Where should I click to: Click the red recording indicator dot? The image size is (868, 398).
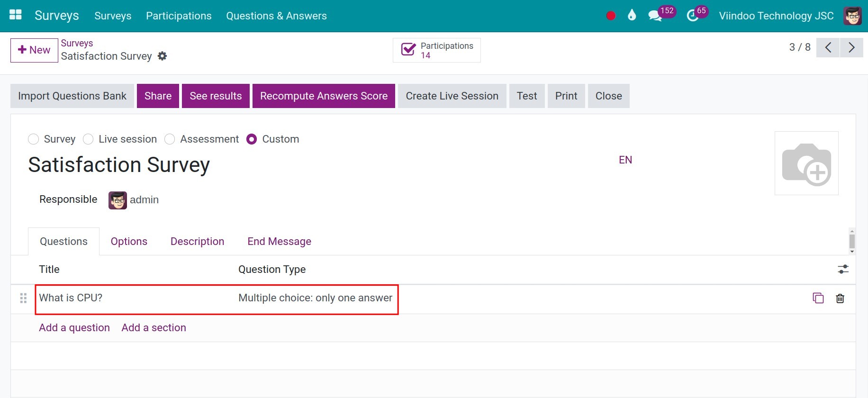click(x=611, y=16)
